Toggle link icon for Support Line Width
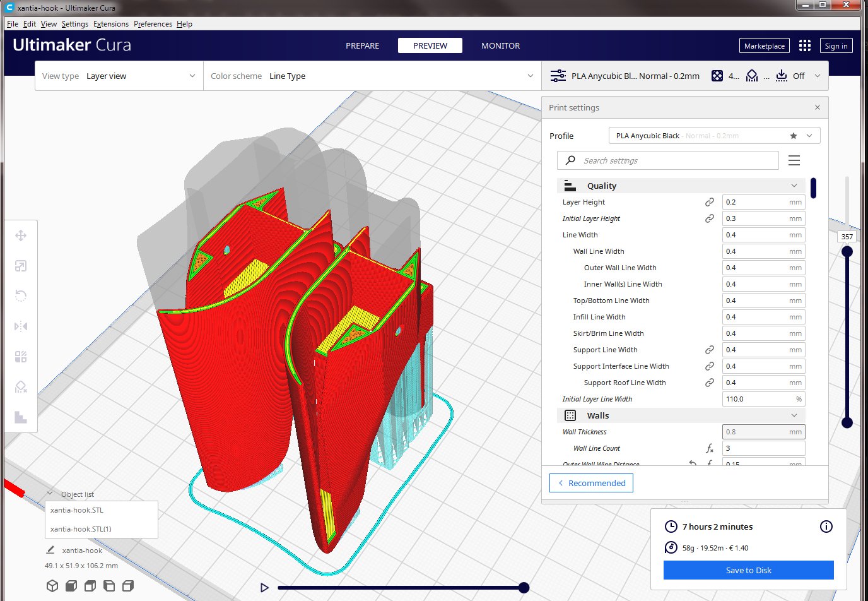The image size is (868, 601). click(710, 350)
